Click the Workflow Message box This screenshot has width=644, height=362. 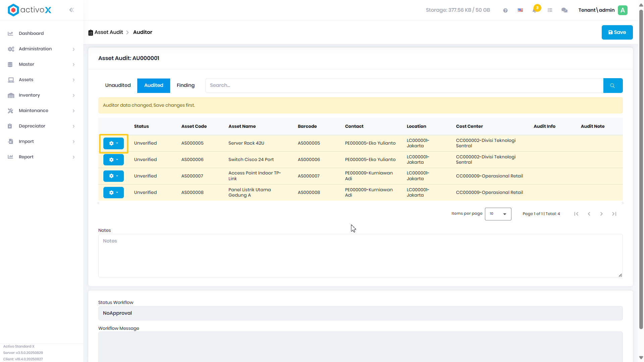pos(360,347)
